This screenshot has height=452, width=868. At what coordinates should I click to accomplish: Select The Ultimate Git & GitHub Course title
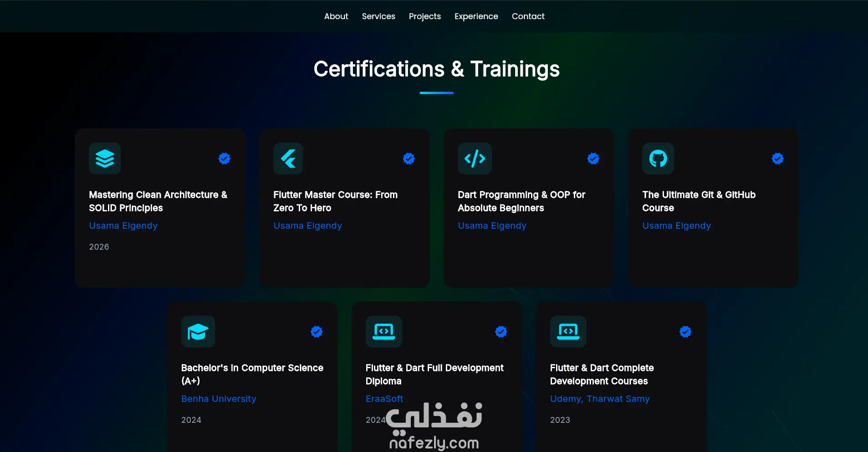pyautogui.click(x=699, y=201)
